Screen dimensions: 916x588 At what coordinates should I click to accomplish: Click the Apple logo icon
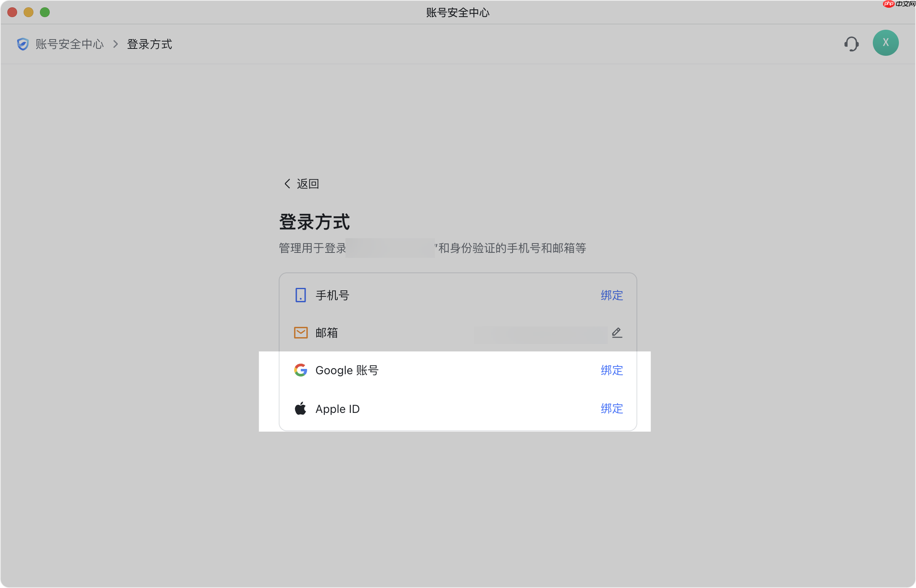[300, 408]
